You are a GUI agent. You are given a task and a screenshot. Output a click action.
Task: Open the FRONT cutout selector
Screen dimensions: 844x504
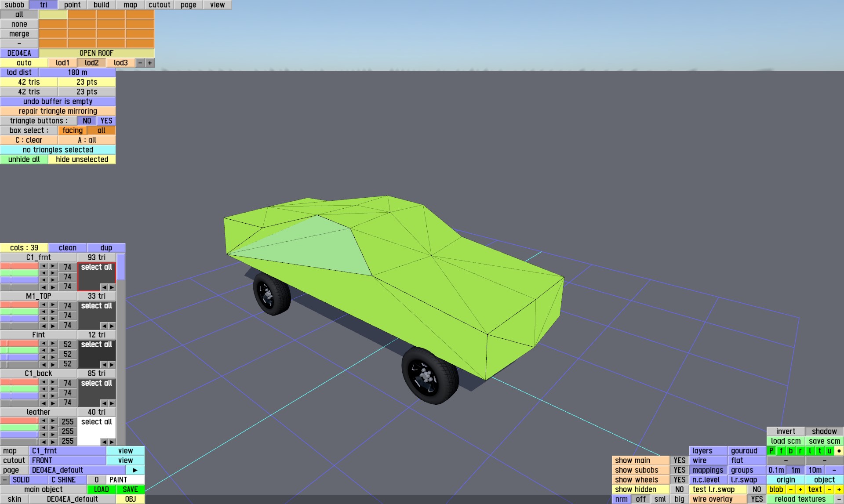[x=67, y=460]
